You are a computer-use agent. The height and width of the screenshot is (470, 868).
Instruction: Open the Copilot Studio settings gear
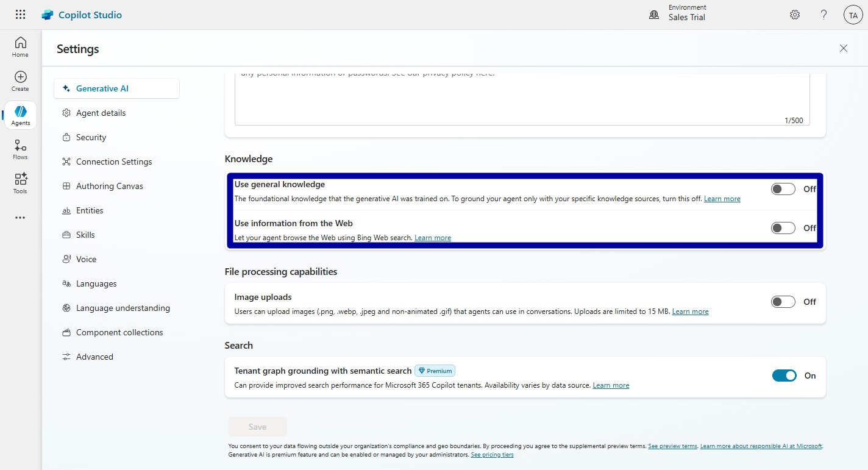click(794, 14)
